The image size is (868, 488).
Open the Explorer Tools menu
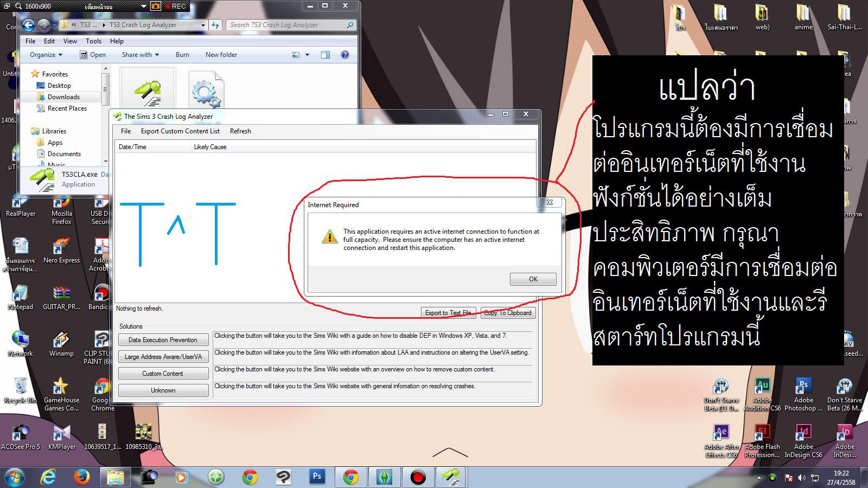[x=93, y=41]
